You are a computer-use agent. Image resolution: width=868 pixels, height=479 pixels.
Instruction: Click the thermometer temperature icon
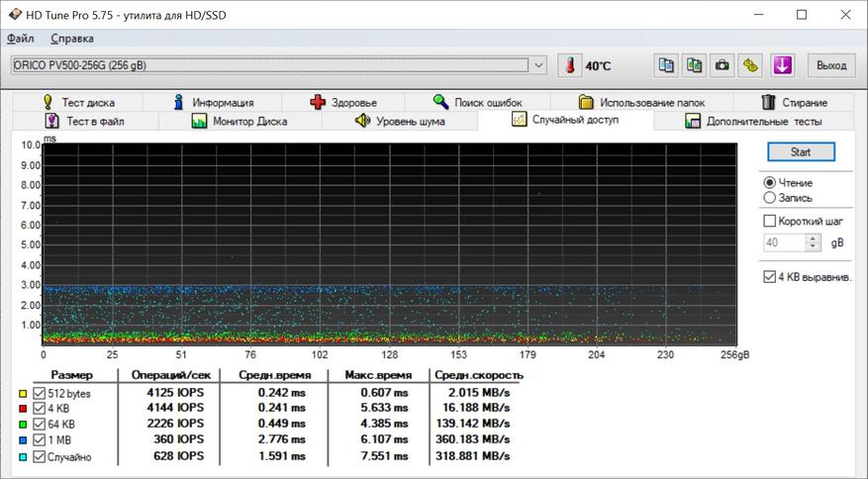point(570,66)
